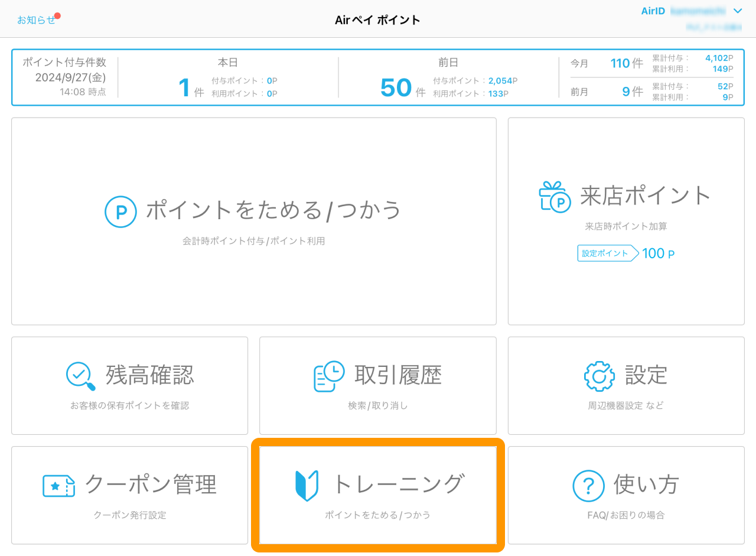756x556 pixels.
Task: Open the 設定 settings title
Action: pos(646,375)
